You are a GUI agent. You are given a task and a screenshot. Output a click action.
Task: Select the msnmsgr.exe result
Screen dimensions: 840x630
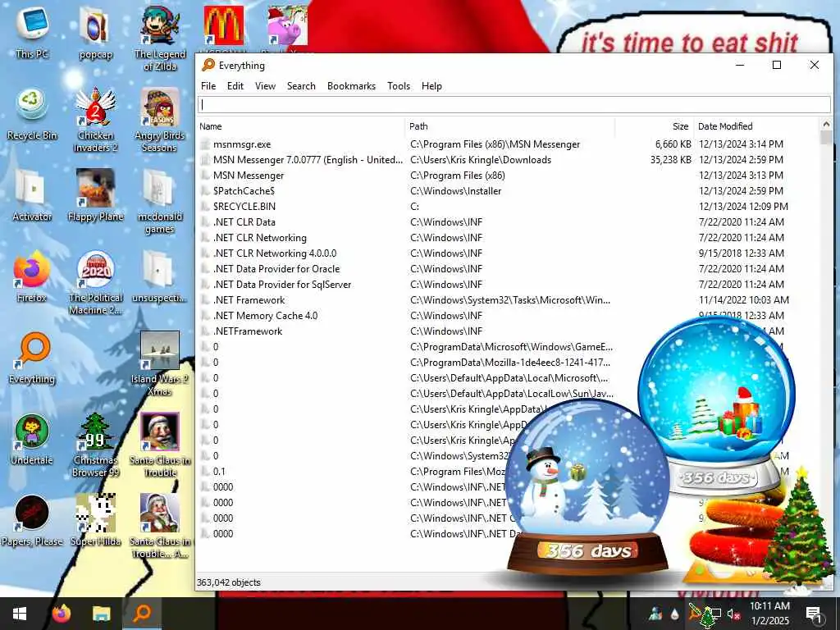(509, 144)
